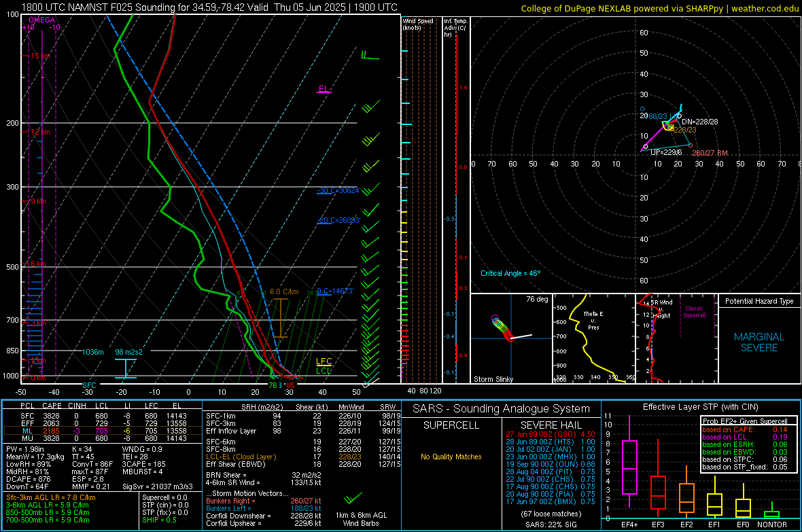Click the SigSvr = 21037 m3/s3 value
Viewport: 802px width, 532px height.
tap(158, 486)
